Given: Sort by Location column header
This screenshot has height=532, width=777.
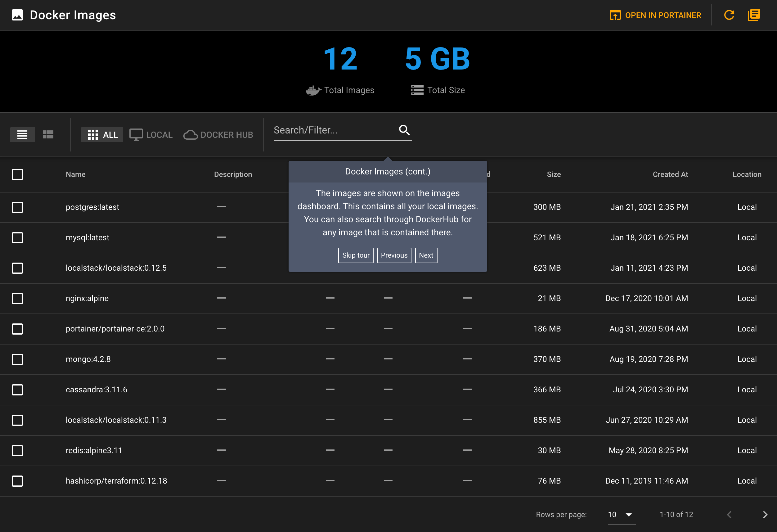Looking at the screenshot, I should [x=747, y=174].
